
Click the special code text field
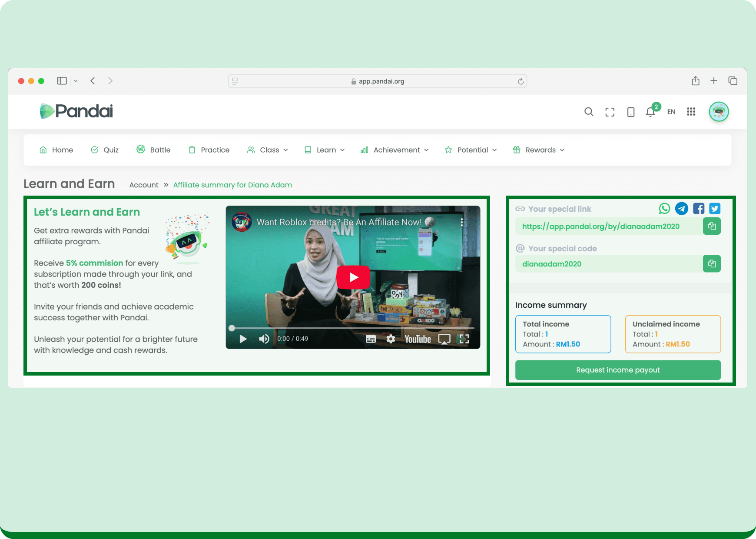coord(609,264)
